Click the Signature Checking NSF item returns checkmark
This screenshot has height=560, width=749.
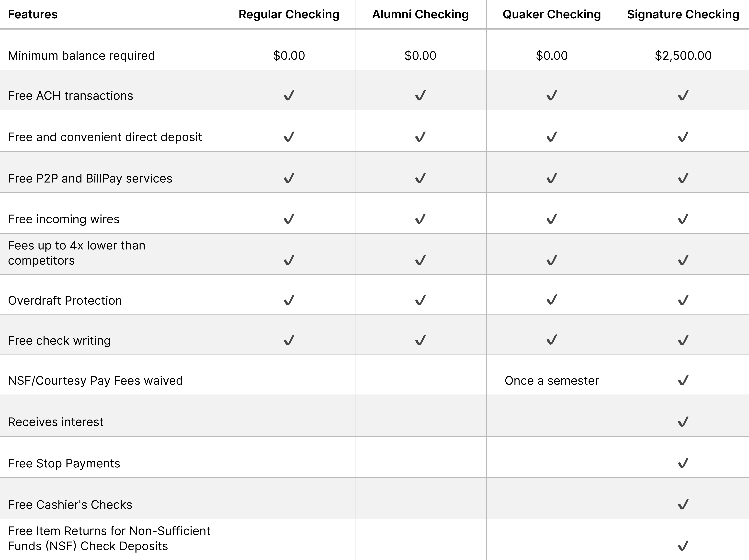coord(683,546)
